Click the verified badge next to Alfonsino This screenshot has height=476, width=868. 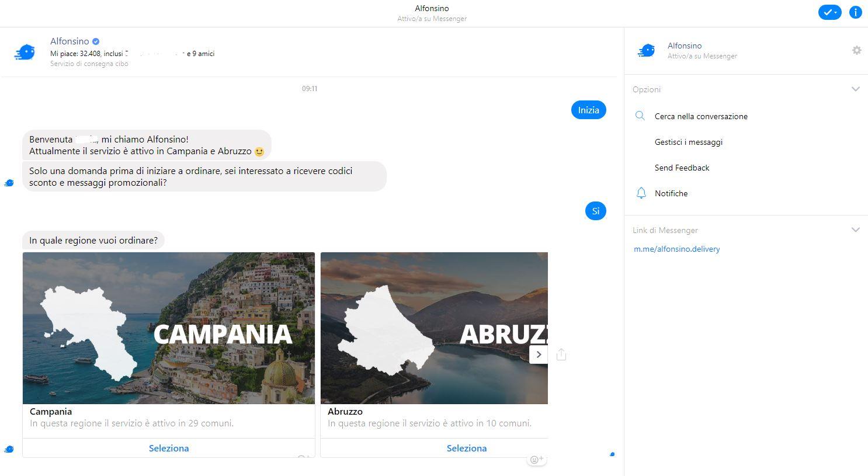coord(95,41)
